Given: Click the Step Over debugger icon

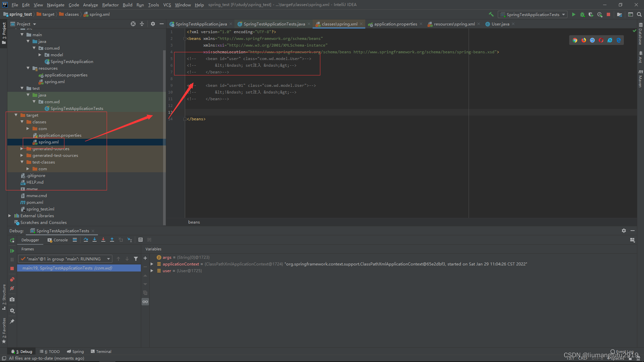Looking at the screenshot, I should 86,240.
